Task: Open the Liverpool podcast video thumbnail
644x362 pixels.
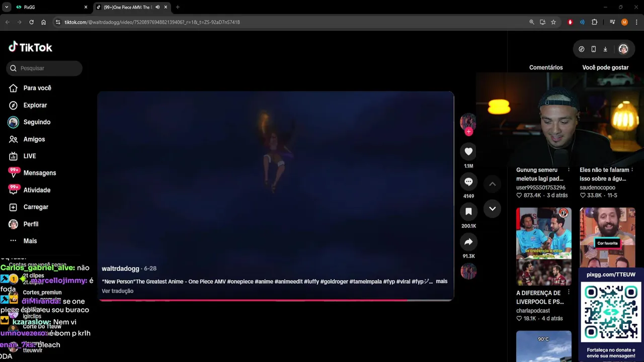Action: (544, 246)
